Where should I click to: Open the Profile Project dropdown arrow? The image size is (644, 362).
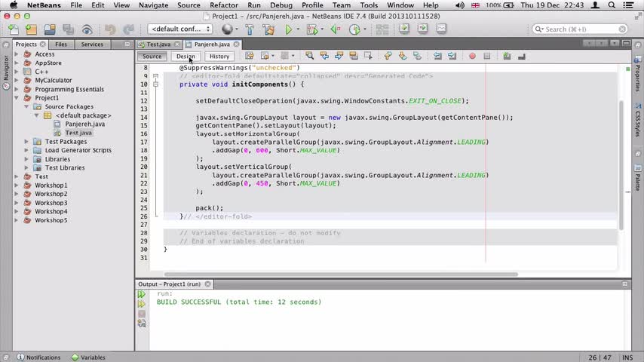365,29
